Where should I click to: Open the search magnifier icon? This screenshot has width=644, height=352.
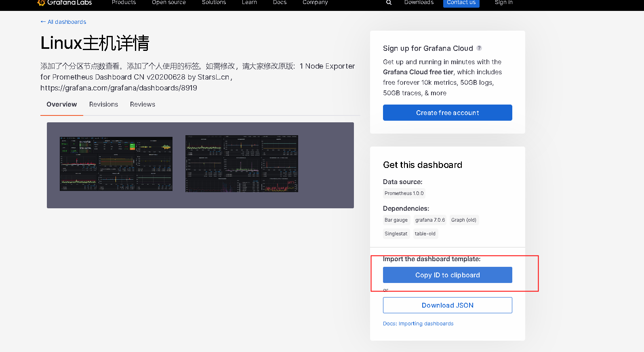point(389,2)
